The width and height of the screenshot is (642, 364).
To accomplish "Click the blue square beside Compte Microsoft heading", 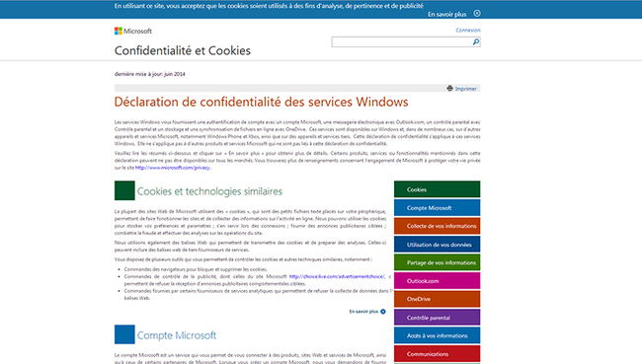I will (x=124, y=334).
